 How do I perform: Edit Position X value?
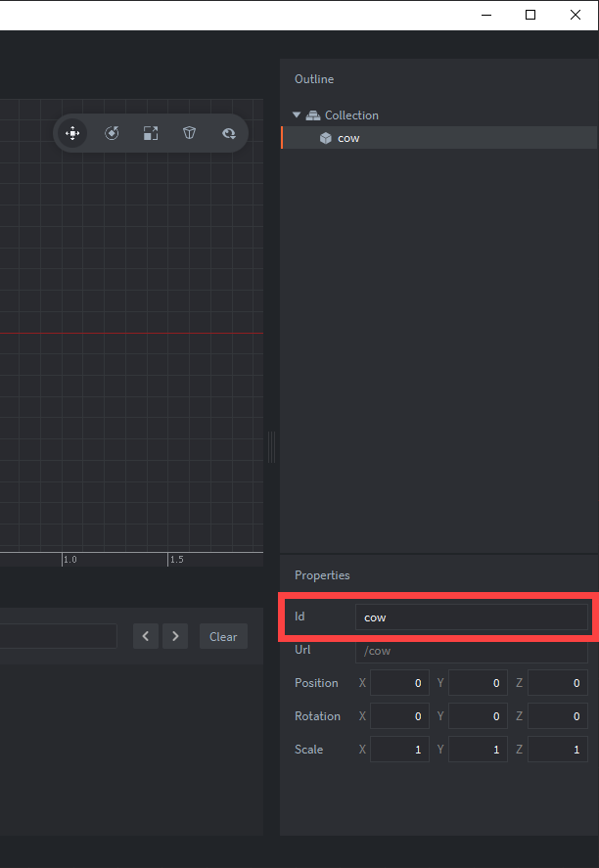[399, 683]
